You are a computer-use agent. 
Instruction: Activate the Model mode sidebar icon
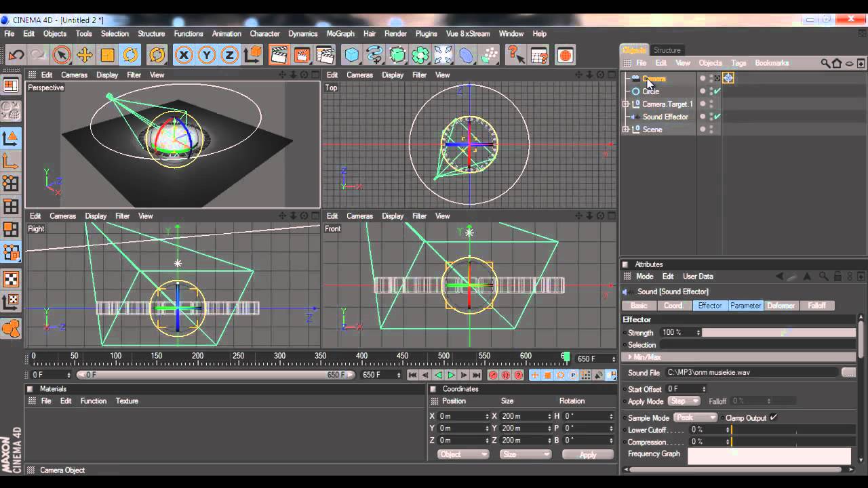tap(11, 139)
